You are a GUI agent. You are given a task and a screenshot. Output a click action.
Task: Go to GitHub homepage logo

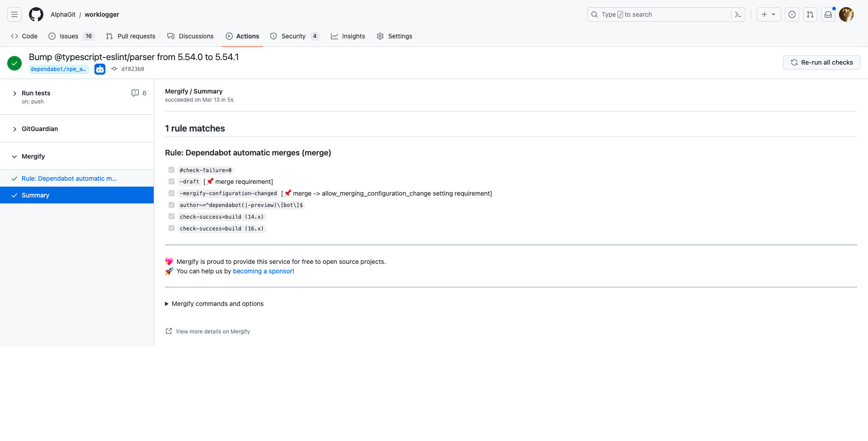point(36,14)
